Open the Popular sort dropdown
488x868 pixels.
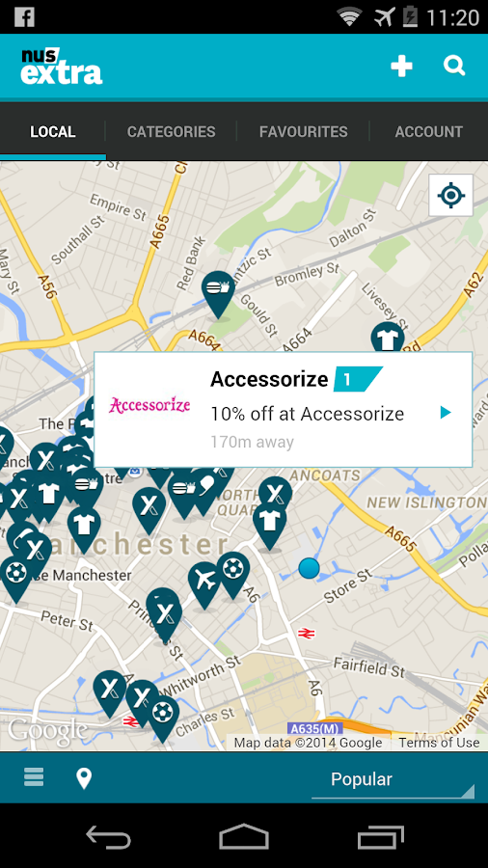pyautogui.click(x=393, y=779)
